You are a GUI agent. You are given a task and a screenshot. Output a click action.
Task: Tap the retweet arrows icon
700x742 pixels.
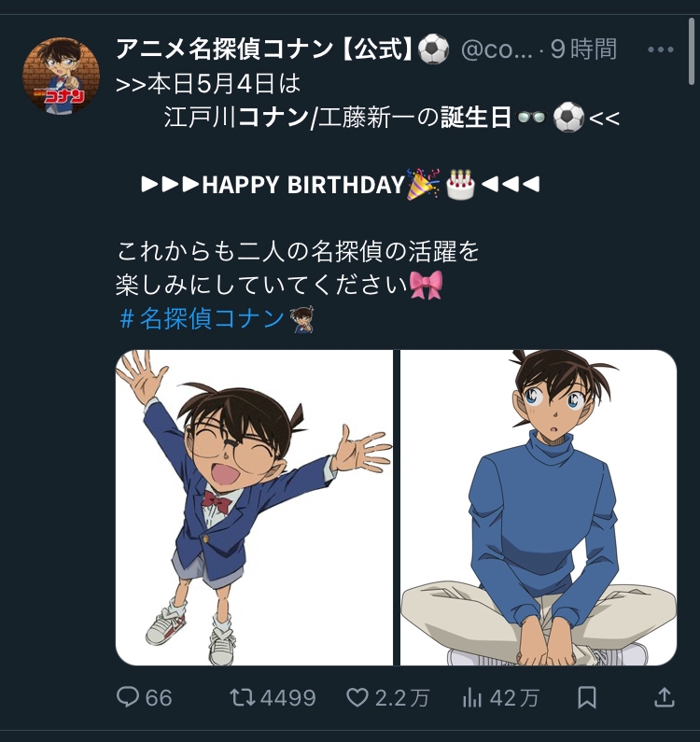242,697
